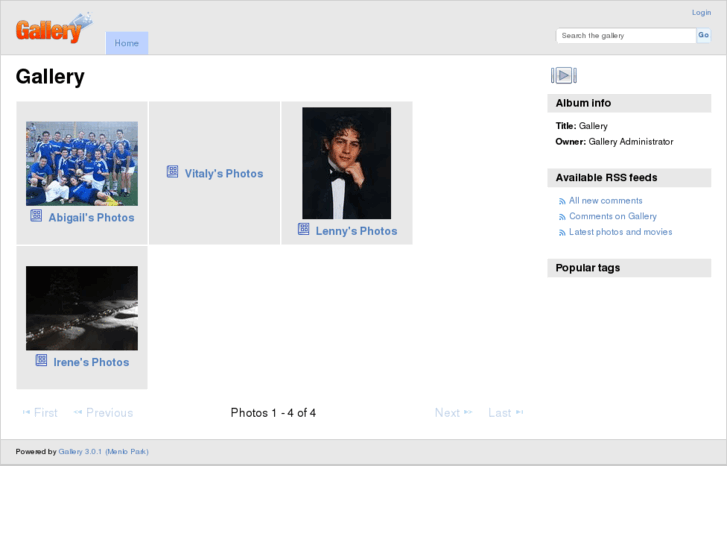Open Abigail's Photos album link
The width and height of the screenshot is (727, 545).
click(91, 218)
